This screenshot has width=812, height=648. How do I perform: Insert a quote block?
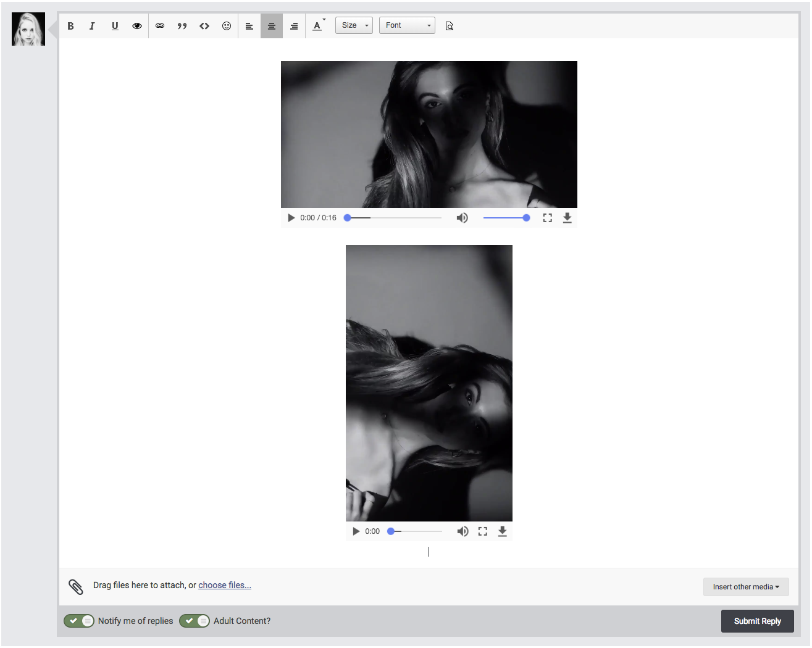pyautogui.click(x=182, y=26)
